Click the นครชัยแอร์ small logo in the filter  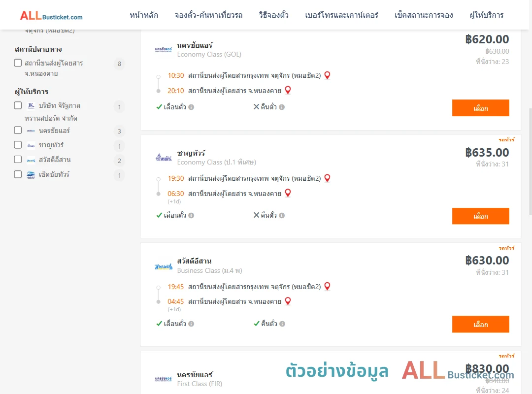pyautogui.click(x=31, y=131)
